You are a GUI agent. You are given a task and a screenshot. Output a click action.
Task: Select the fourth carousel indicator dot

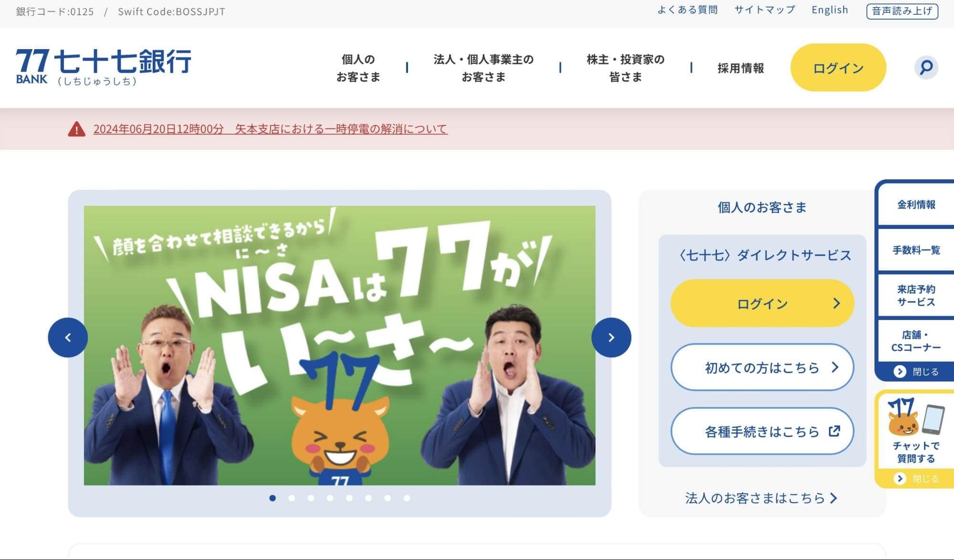pos(330,498)
